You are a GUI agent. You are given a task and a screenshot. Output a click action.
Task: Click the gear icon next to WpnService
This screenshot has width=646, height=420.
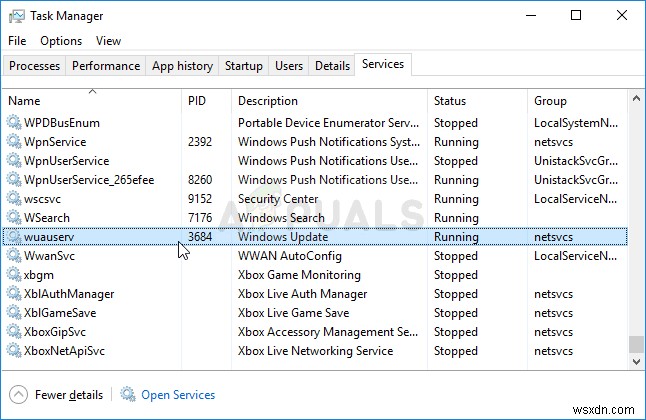click(x=13, y=142)
